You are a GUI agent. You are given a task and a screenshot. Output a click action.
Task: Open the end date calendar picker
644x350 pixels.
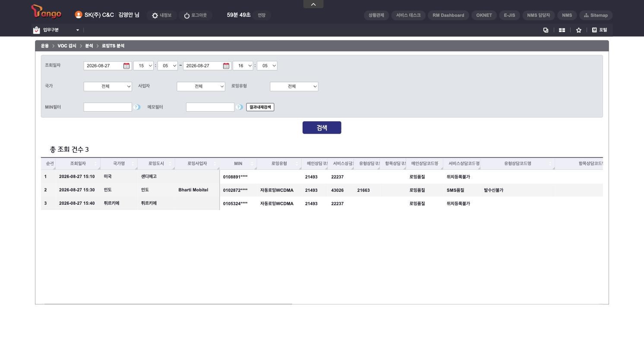click(x=226, y=66)
